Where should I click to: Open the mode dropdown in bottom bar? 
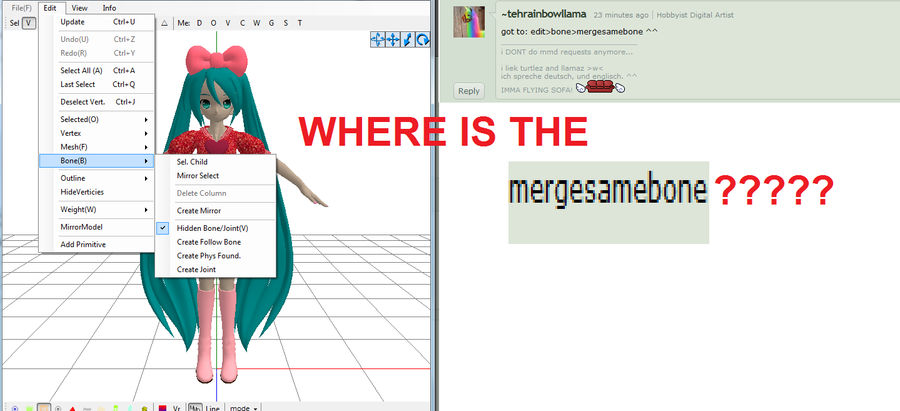point(243,408)
